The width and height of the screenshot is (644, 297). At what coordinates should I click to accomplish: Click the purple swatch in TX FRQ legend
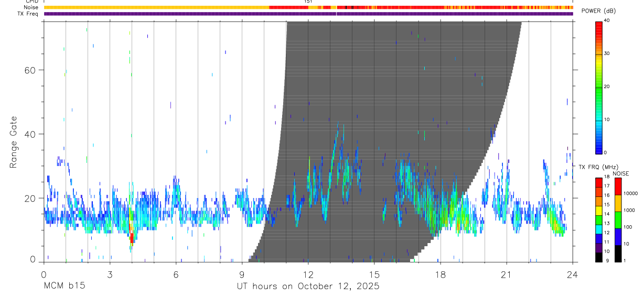(599, 248)
